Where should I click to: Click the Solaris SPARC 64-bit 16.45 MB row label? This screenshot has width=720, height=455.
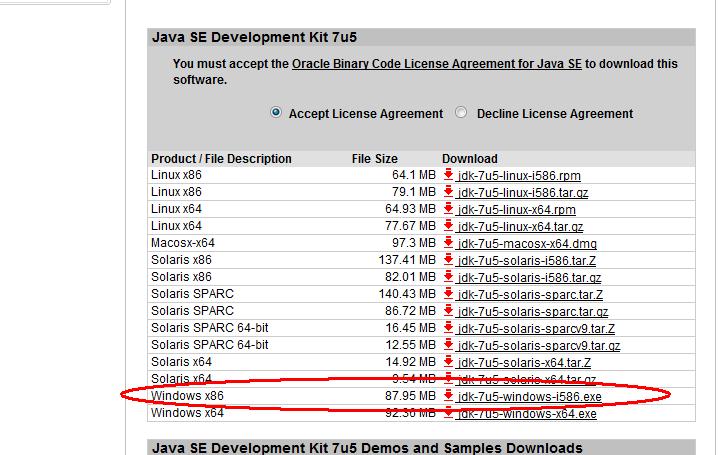tap(209, 327)
